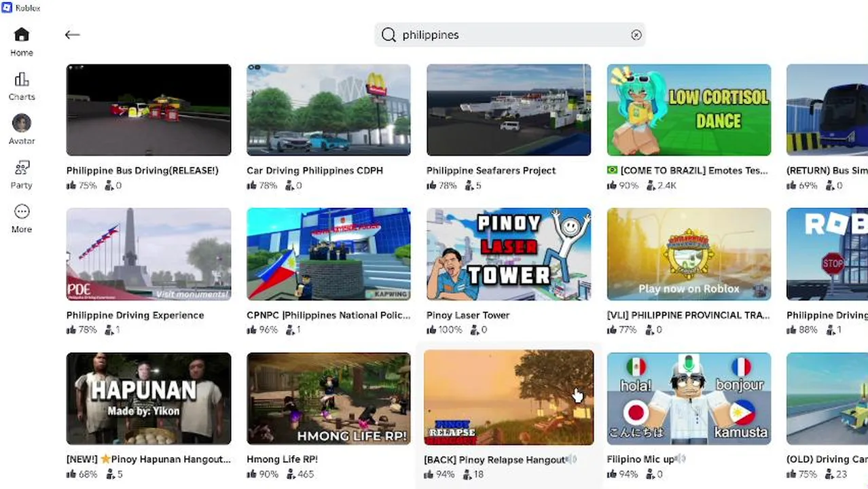The width and height of the screenshot is (868, 489).
Task: Open CPNPC police game thumbnail
Action: [x=329, y=254]
